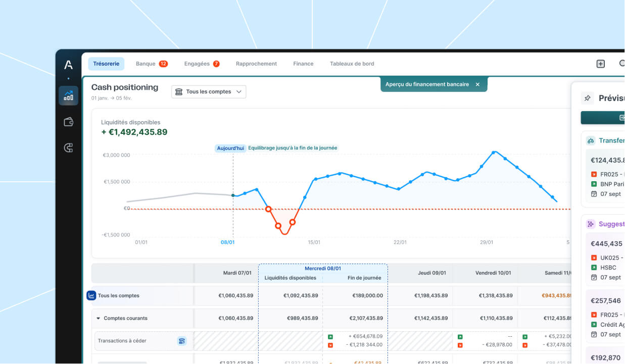The image size is (625, 364).
Task: Select the Mercredi 08/01 column header
Action: click(x=323, y=268)
